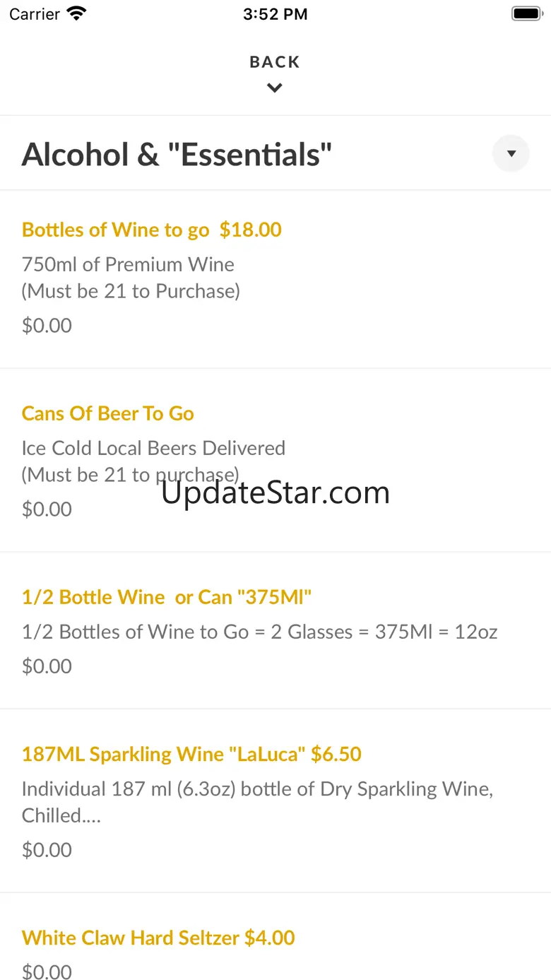
Task: Select the 750ml of Premium Wine description
Action: click(x=129, y=264)
